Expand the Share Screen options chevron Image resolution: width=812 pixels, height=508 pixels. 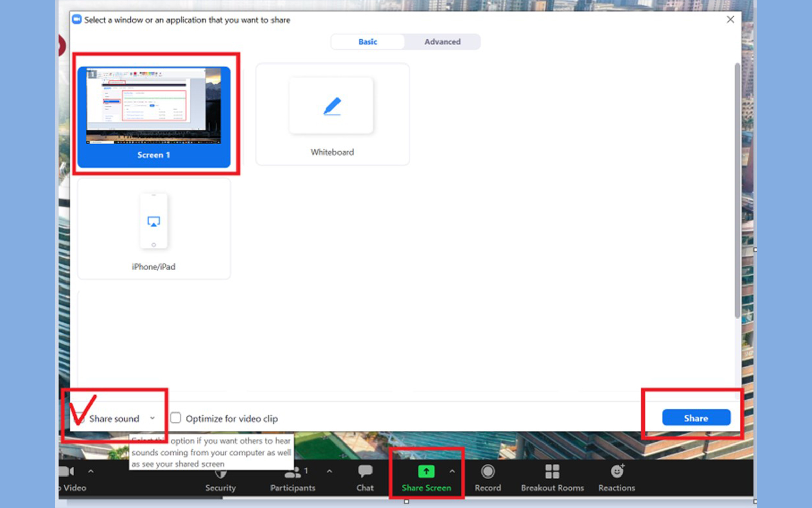coord(453,471)
